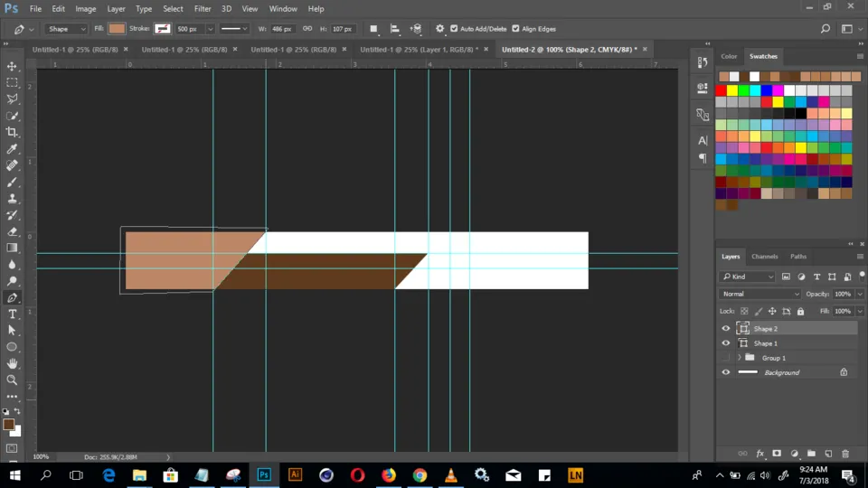This screenshot has height=488, width=868.
Task: Click the shape width field
Action: (282, 29)
